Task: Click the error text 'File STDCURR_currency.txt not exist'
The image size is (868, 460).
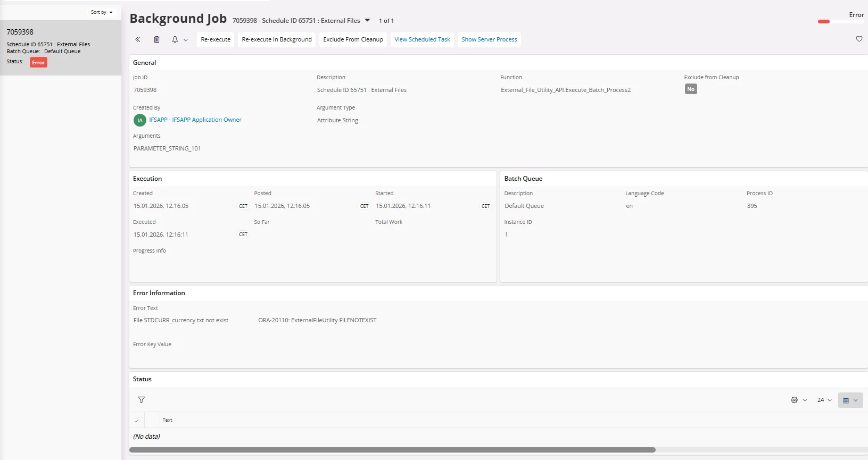Action: coord(181,320)
